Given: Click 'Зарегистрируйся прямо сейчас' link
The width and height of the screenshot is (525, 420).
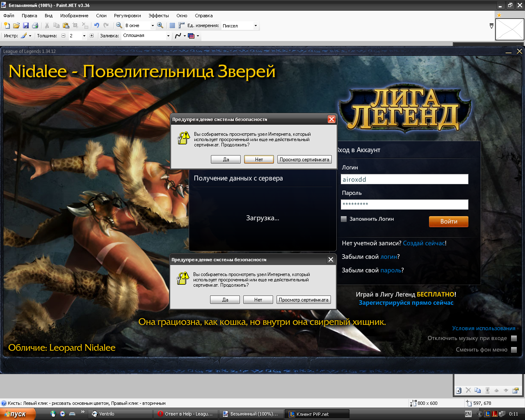Looking at the screenshot, I should pos(406,303).
